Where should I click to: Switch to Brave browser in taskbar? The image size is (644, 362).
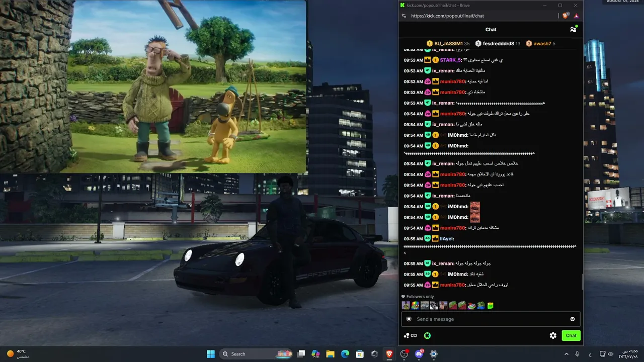coord(389,354)
